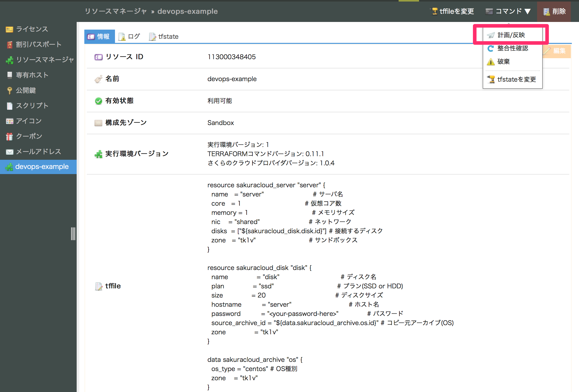Click the password = <your-password-here> line
Image resolution: width=579 pixels, height=392 pixels.
307,314
